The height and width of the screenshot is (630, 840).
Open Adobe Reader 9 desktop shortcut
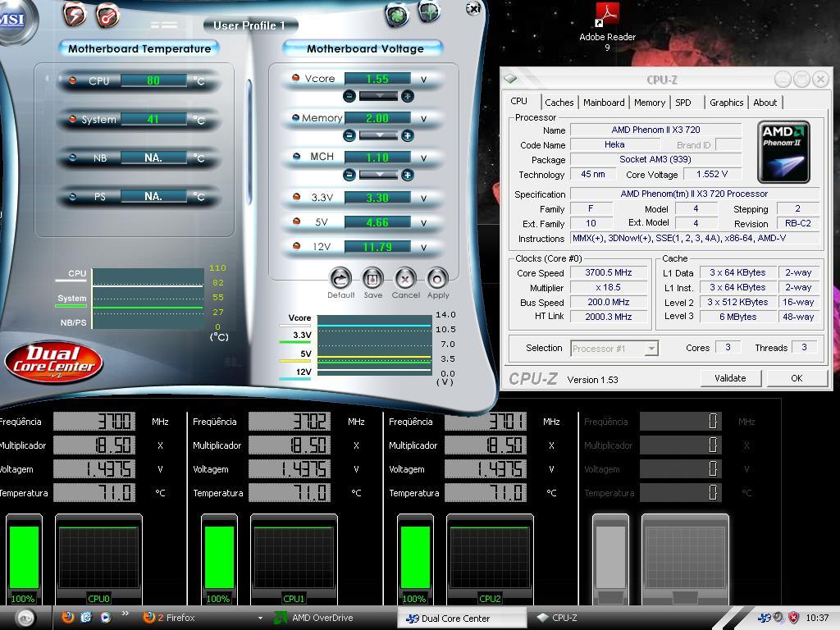[608, 27]
